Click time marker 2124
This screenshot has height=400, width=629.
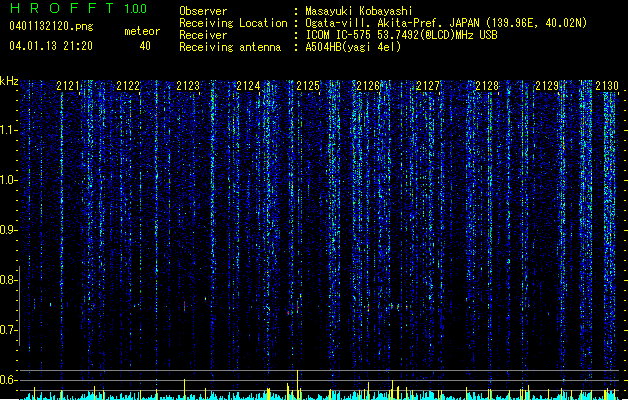(248, 86)
